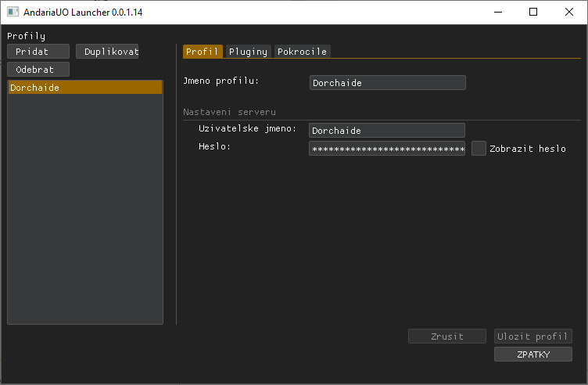Image resolution: width=588 pixels, height=385 pixels.
Task: Click the AndariaUO Launcher app icon
Action: click(x=13, y=13)
